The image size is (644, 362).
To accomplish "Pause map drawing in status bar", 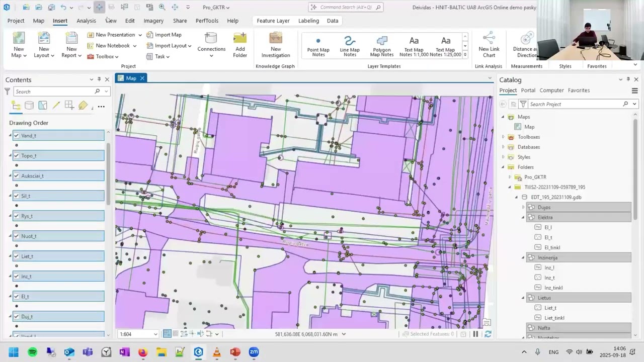I will 475,334.
